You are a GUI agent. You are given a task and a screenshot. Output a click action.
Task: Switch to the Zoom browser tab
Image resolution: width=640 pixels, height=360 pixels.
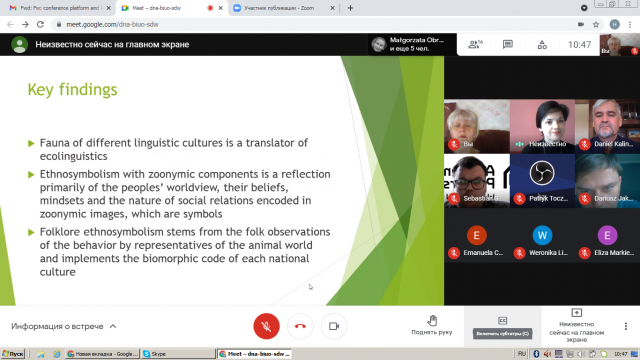coord(283,8)
